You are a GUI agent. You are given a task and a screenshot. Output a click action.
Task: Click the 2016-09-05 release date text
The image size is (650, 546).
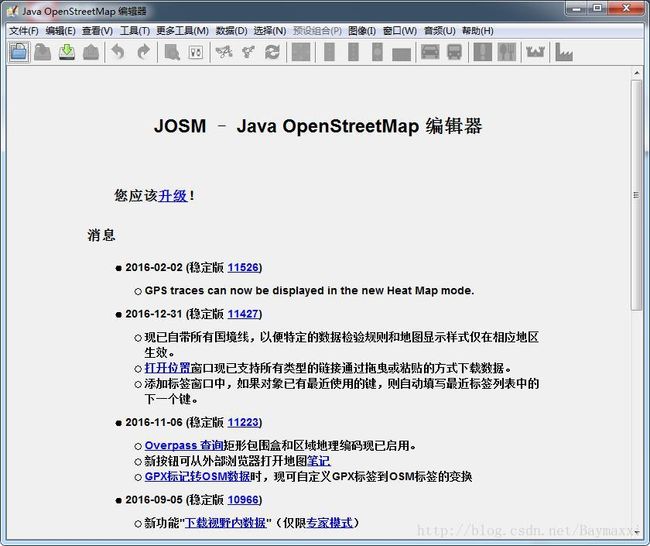[x=154, y=500]
